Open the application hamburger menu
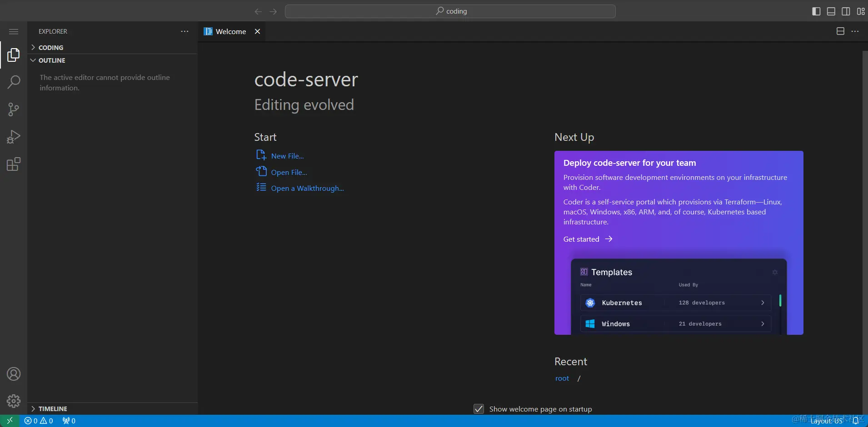Screen dimensions: 868x427 coord(14,31)
